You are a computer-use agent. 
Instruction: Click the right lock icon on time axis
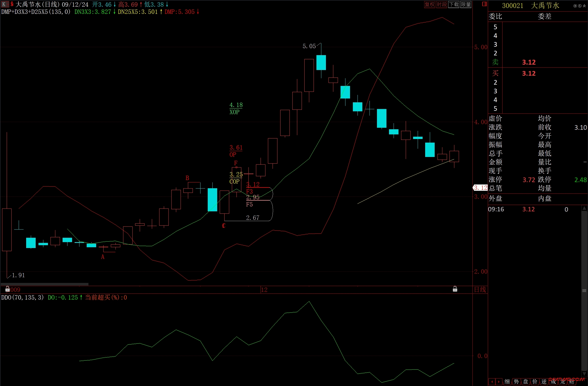455,289
